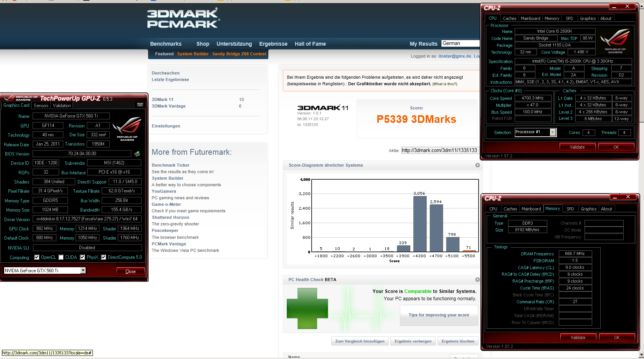Image resolution: width=644 pixels, height=359 pixels.
Task: Open the Benchmarks menu on the website
Action: (166, 44)
